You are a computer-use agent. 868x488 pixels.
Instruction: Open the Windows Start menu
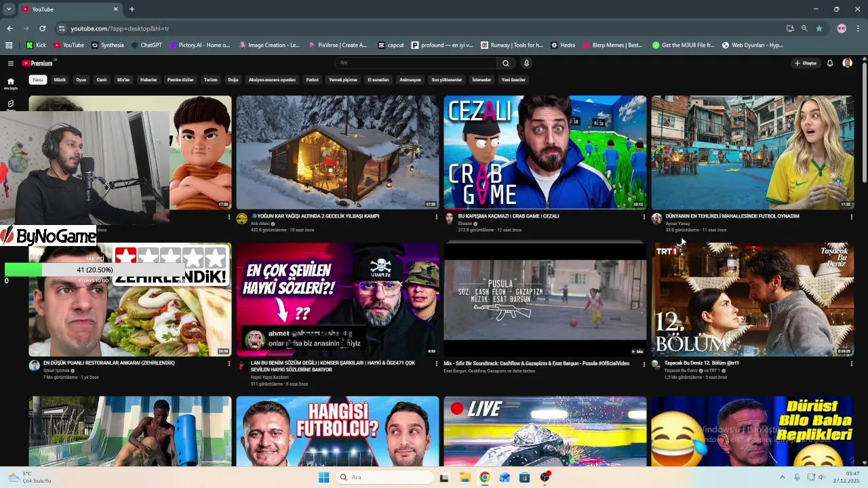323,477
